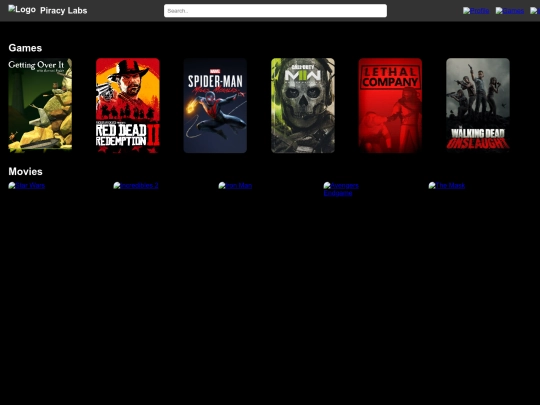
Task: Click the Piracy Labs site title
Action: (63, 11)
